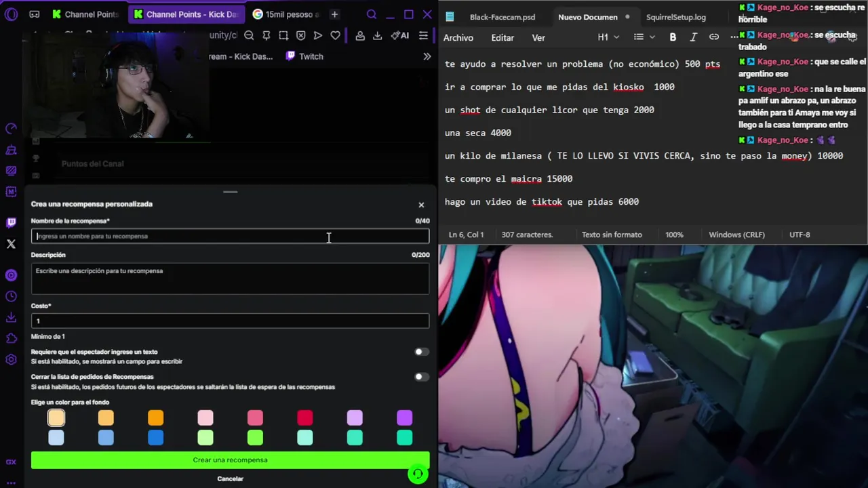Toggle bold formatting in Notepad
This screenshot has width=868, height=488.
673,37
